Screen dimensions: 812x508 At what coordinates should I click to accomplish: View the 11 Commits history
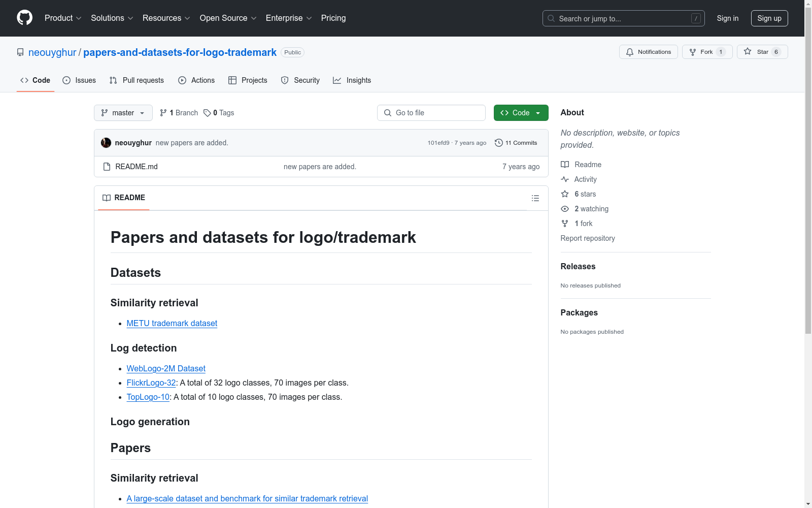pyautogui.click(x=516, y=143)
